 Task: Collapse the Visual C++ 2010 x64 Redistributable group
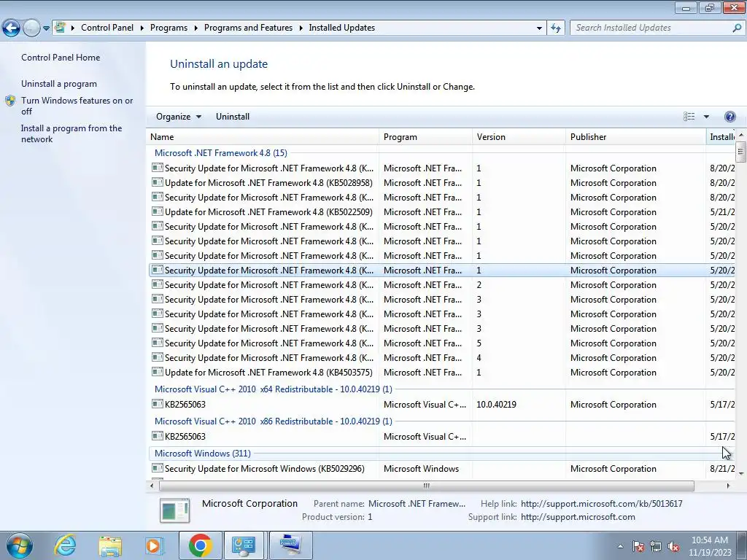273,389
